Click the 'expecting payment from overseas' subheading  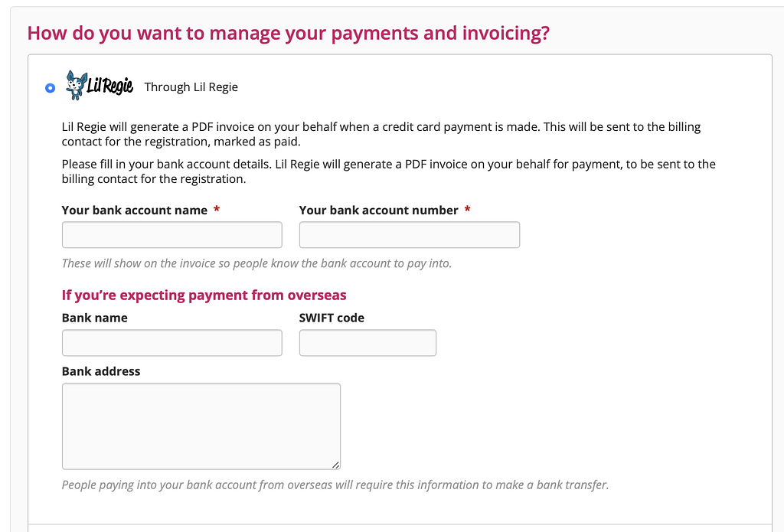[x=204, y=295]
